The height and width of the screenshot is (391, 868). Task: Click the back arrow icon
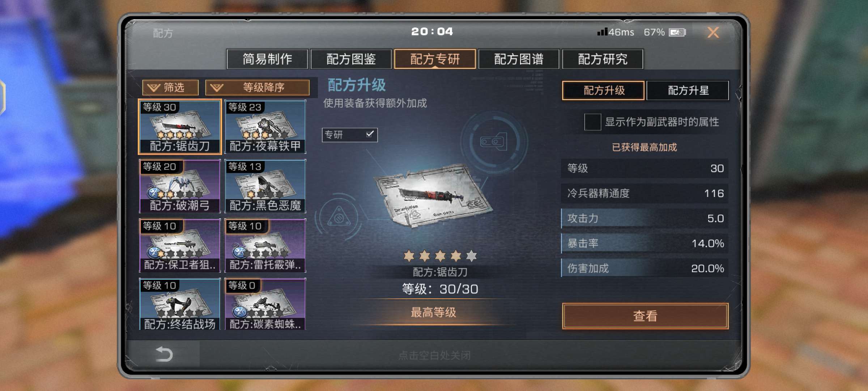tap(164, 354)
